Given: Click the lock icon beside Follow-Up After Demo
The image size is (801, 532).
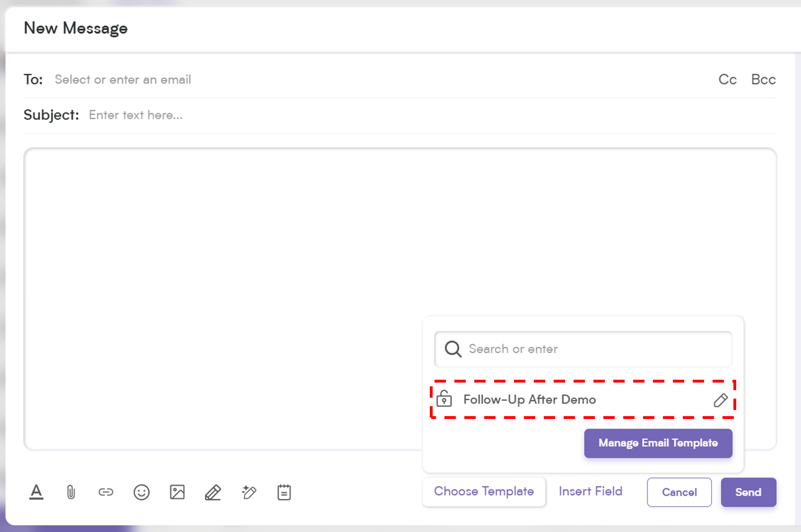Looking at the screenshot, I should 444,399.
